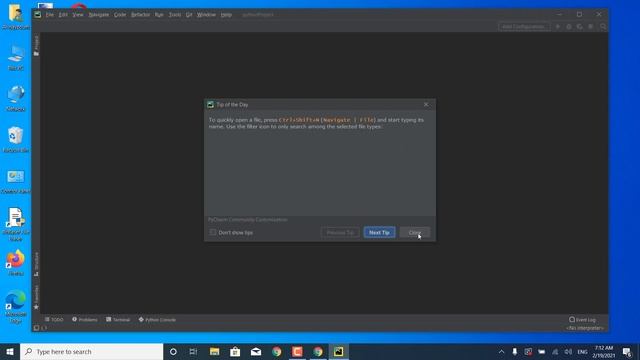The height and width of the screenshot is (360, 640).
Task: Click the Close button in the tip dialog
Action: (415, 232)
